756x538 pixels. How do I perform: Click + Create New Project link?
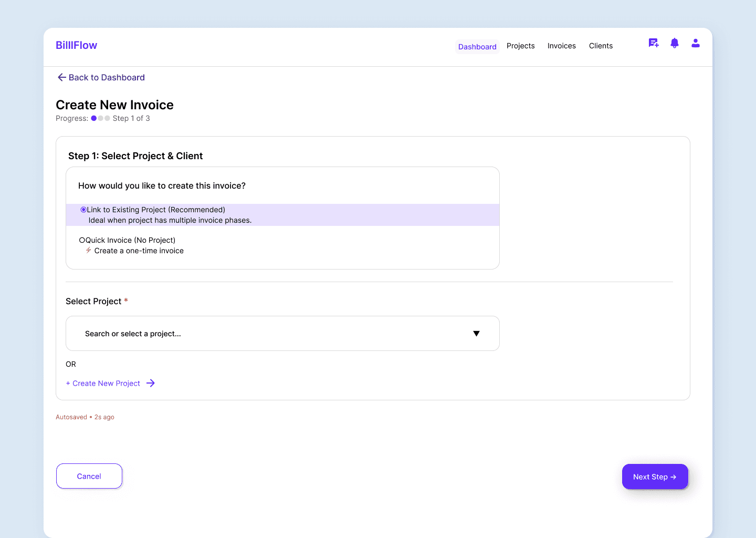pos(103,383)
